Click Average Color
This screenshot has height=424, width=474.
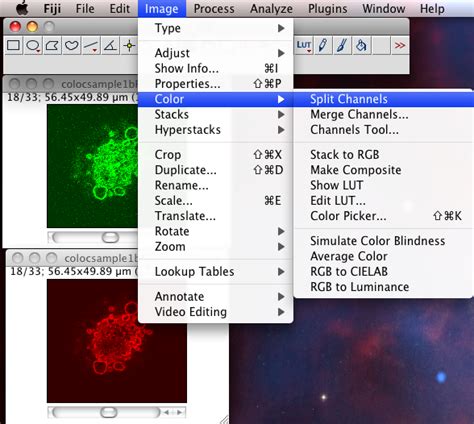[x=383, y=256]
